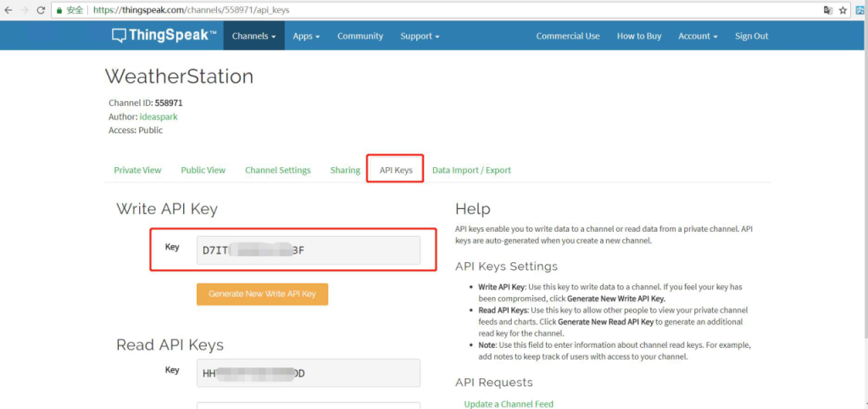Open the Support dropdown menu
This screenshot has width=868, height=409.
pyautogui.click(x=420, y=36)
